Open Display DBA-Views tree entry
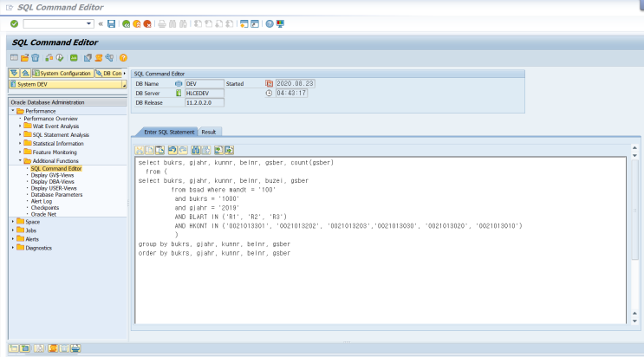 tap(55, 181)
